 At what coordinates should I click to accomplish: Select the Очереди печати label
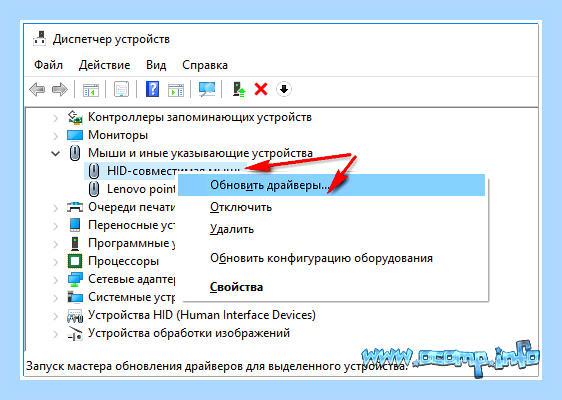point(132,207)
